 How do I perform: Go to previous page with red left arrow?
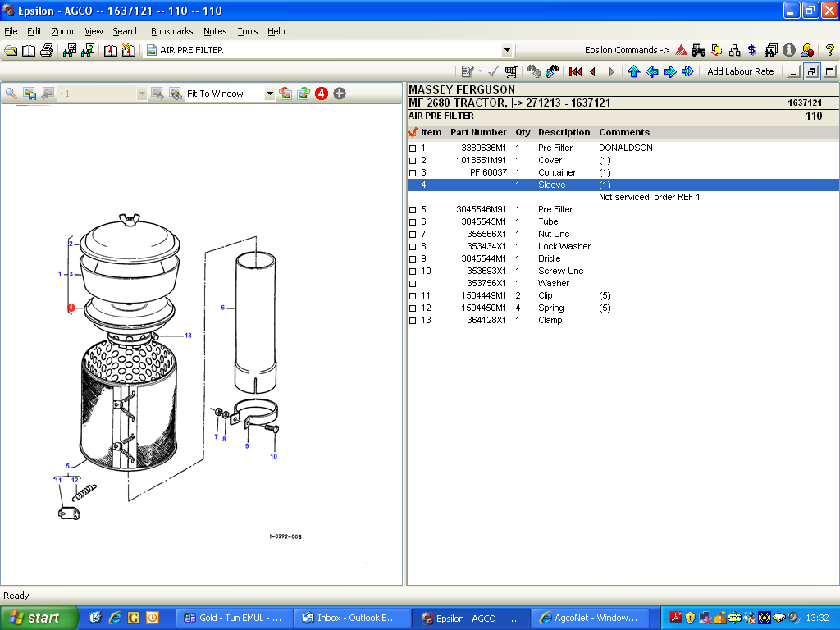593,72
